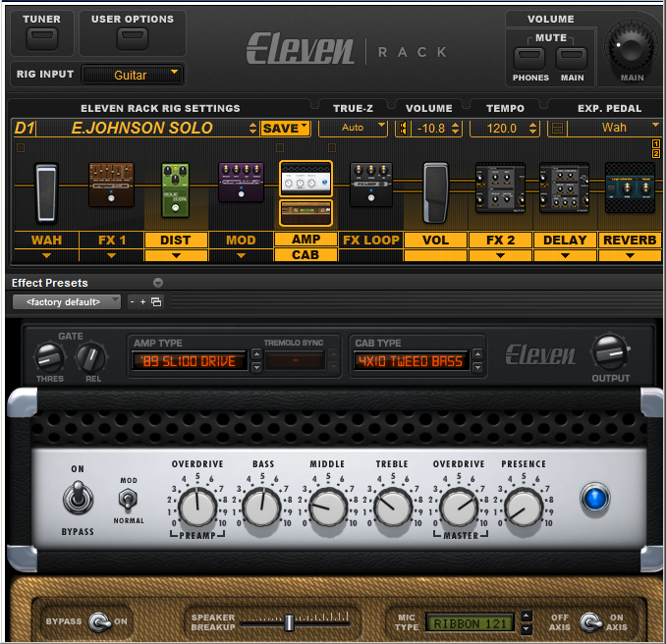The image size is (666, 644).
Task: Flip the MOD/NORMAL switch
Action: point(128,500)
